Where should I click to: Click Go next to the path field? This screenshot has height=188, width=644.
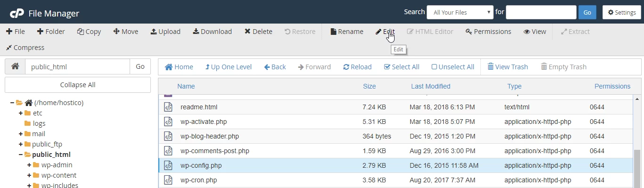click(x=140, y=66)
